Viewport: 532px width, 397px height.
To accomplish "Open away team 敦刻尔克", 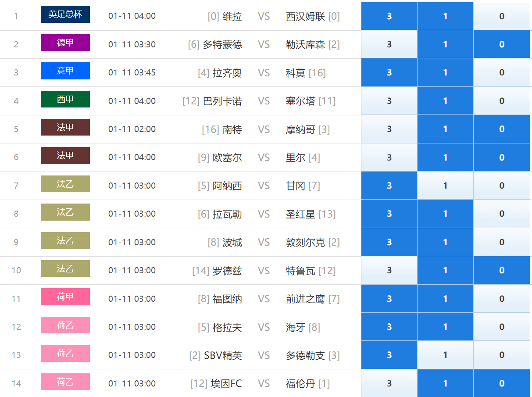I will point(305,243).
